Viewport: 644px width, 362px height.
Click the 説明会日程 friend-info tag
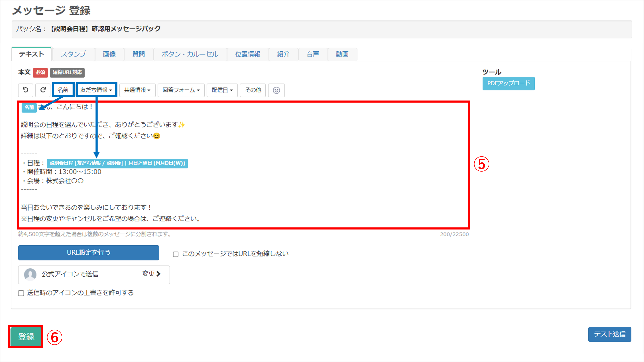coord(117,163)
